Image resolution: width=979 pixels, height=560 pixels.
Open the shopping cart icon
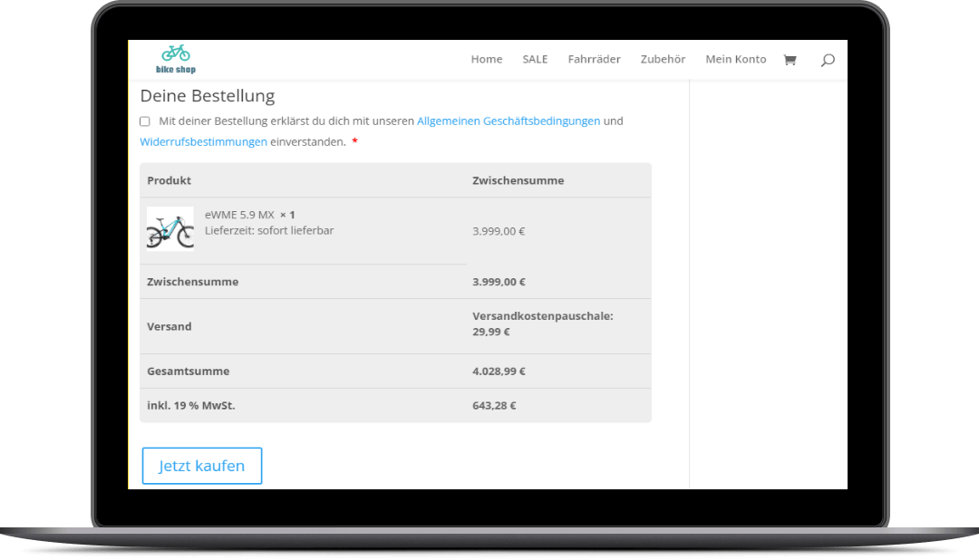790,60
